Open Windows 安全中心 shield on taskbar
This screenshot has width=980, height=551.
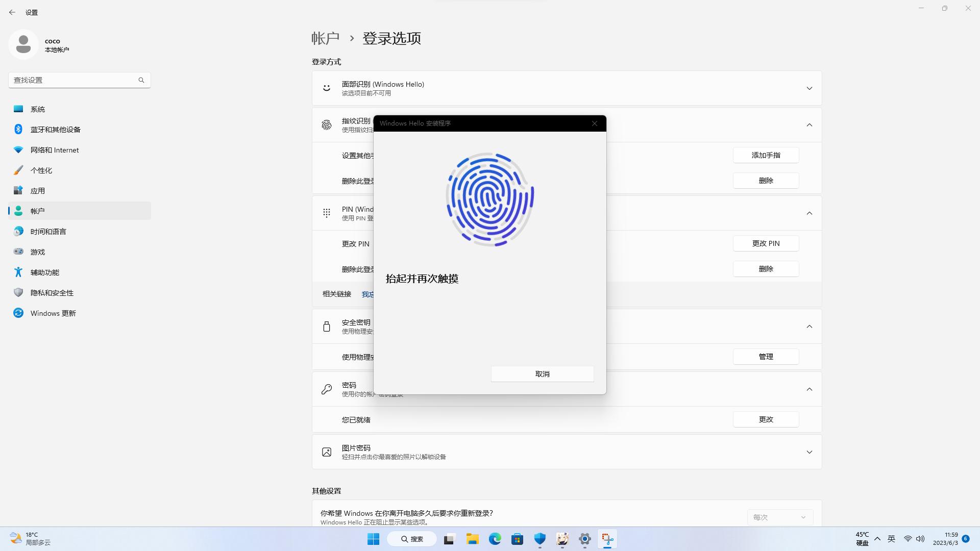[540, 539]
